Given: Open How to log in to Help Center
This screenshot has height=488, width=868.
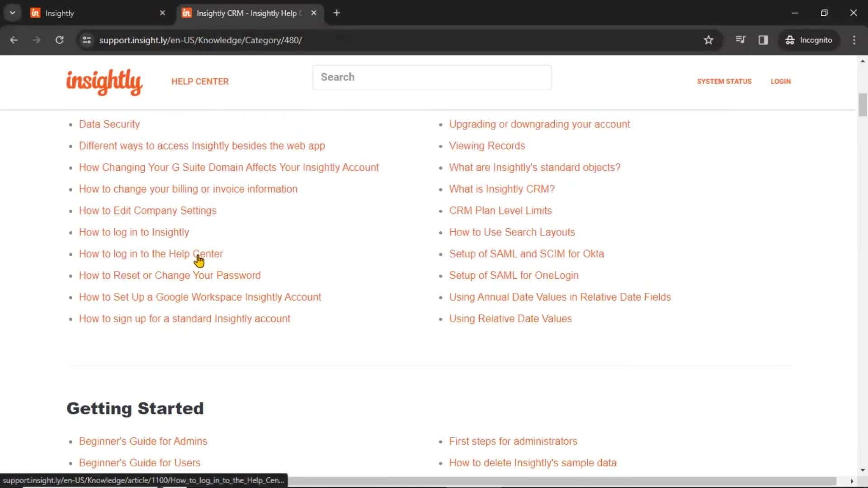Looking at the screenshot, I should pos(151,254).
